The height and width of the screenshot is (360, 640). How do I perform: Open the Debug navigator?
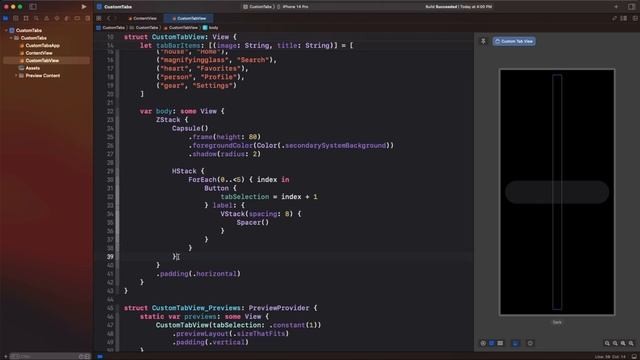67,18
